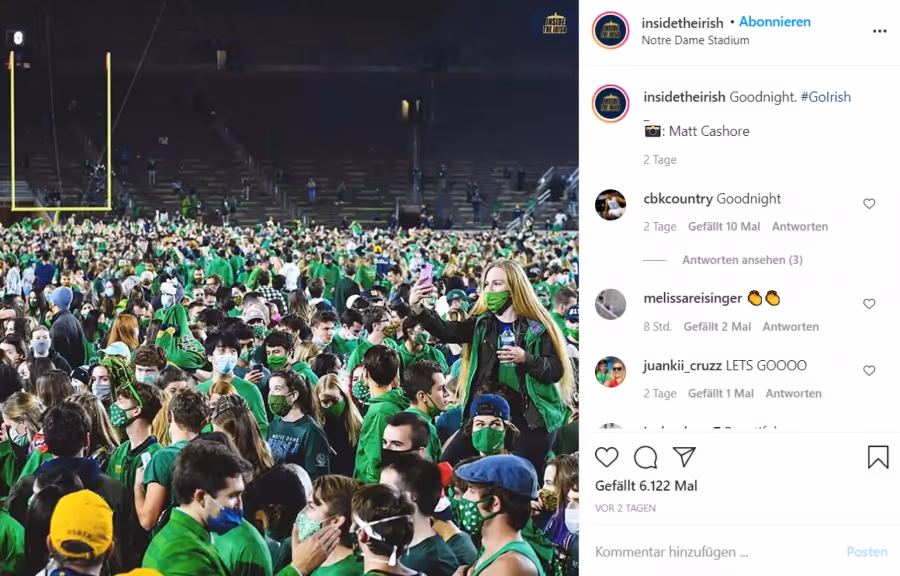Like cbkcountry's Goodnight comment
900x576 pixels.
click(869, 204)
